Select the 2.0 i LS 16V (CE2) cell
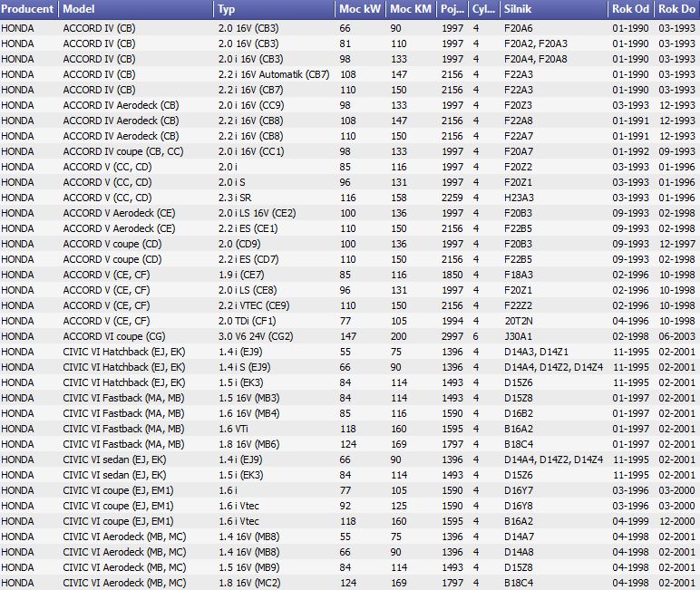This screenshot has height=590, width=700. coord(258,213)
